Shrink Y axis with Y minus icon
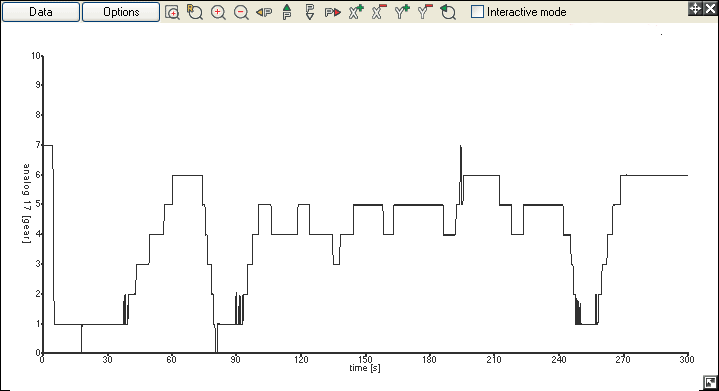The image size is (719, 391). tap(425, 12)
